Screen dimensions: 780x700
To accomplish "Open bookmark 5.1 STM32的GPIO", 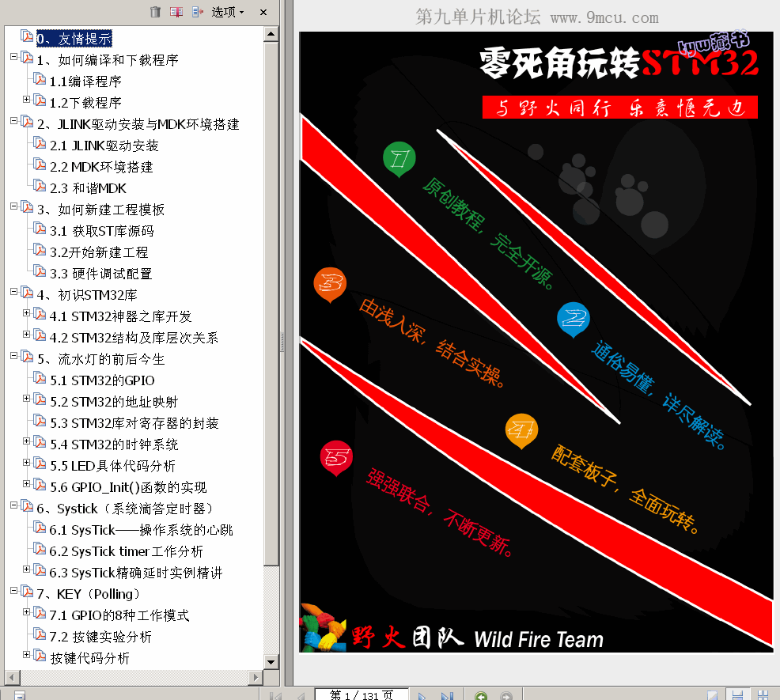I will click(x=102, y=380).
